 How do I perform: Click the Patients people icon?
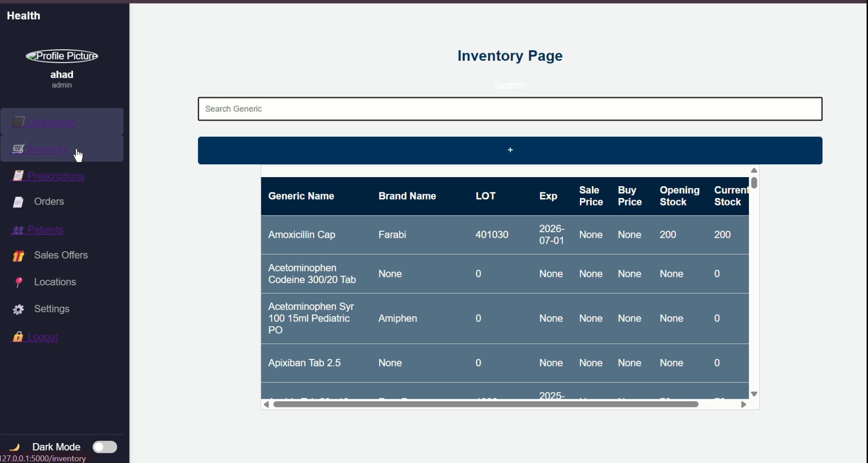[x=18, y=229]
